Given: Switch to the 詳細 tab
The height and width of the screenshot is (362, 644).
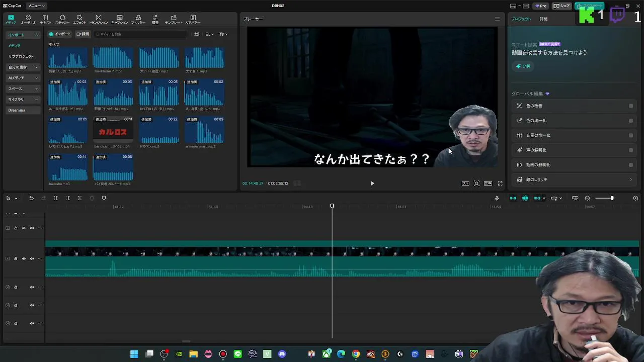Looking at the screenshot, I should tap(543, 19).
